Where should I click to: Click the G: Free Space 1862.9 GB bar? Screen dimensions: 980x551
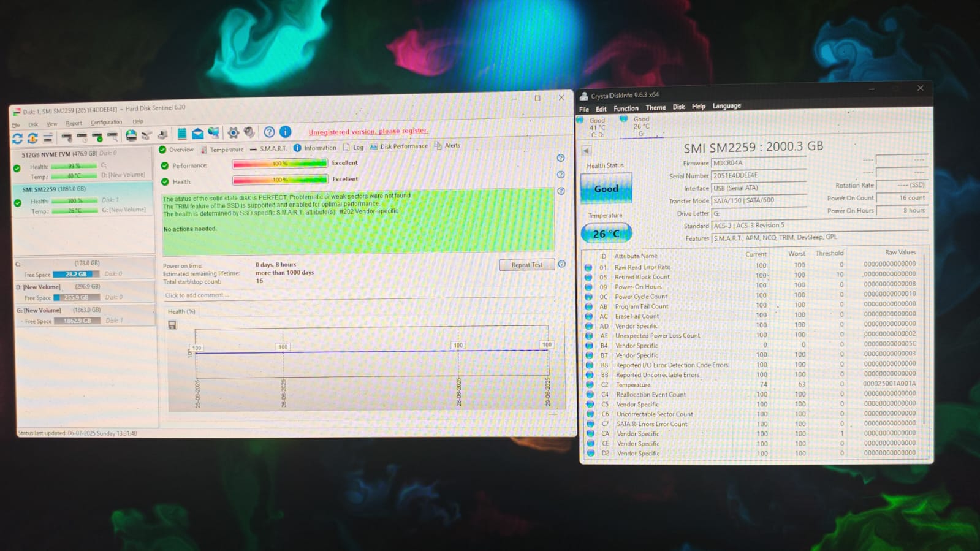click(77, 321)
